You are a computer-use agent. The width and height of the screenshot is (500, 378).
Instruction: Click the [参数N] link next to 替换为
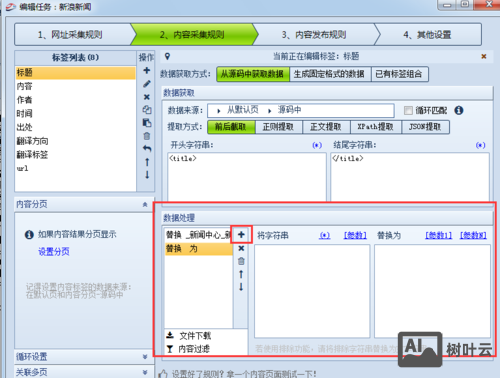473,236
